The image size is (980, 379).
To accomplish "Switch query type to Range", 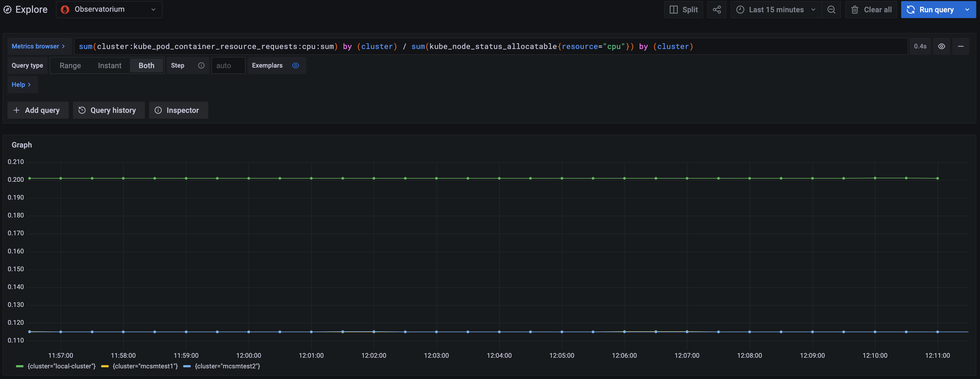I will pos(70,65).
